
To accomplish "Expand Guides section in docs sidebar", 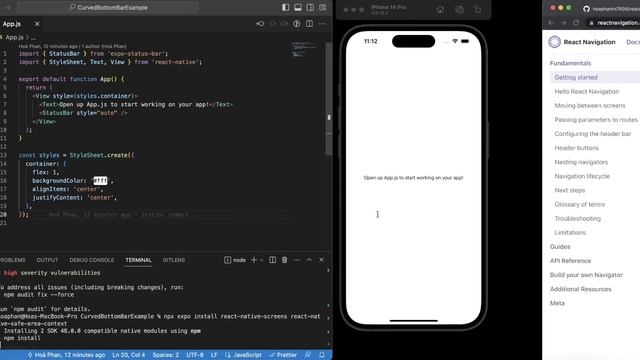I will coord(560,247).
